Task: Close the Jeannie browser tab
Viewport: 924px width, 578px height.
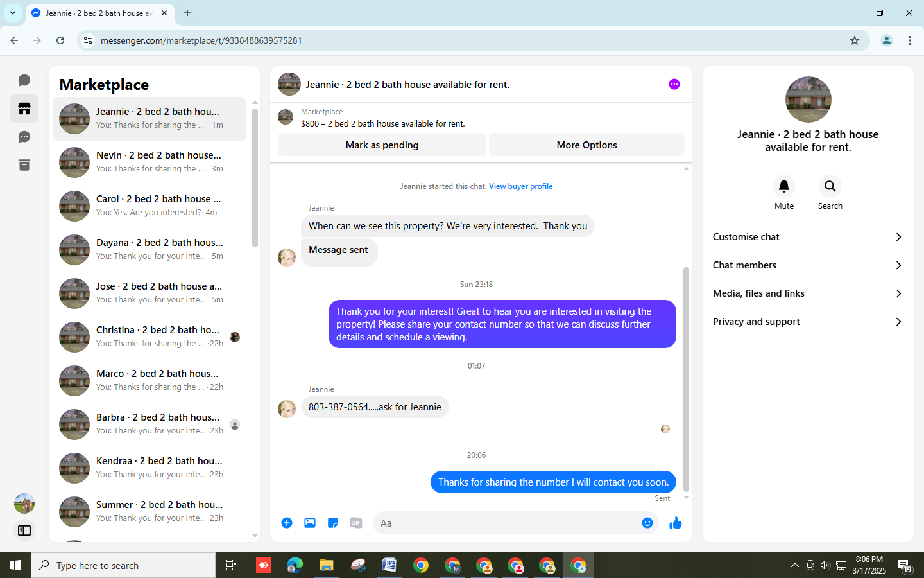Action: [164, 13]
